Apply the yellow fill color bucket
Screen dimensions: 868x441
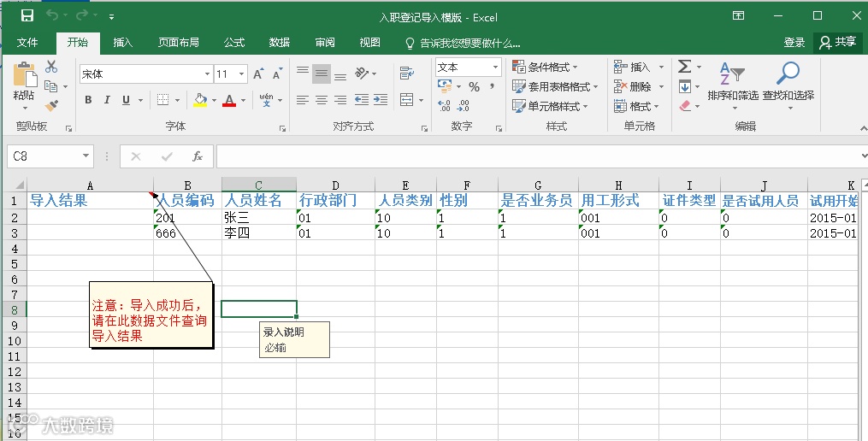click(200, 100)
